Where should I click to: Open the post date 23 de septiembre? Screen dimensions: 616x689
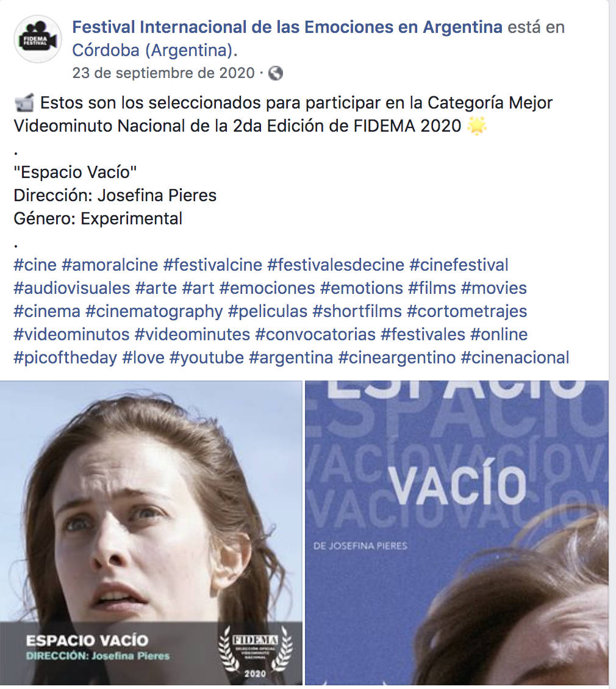(163, 73)
